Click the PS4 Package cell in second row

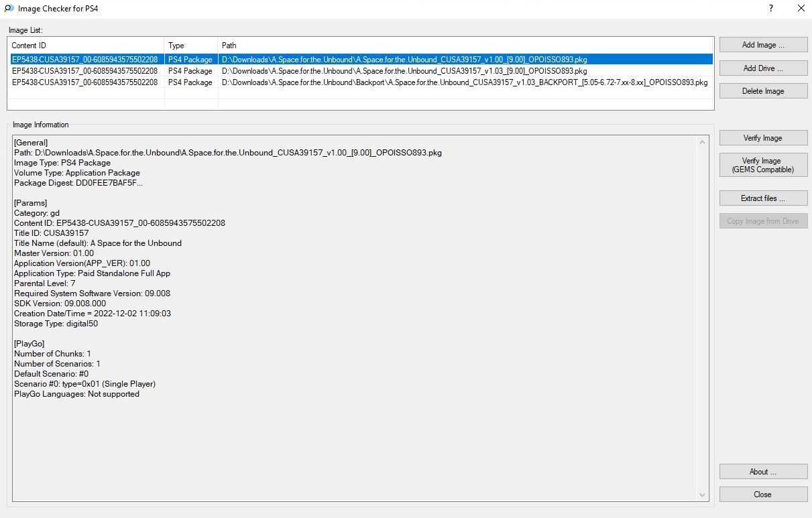click(x=190, y=71)
